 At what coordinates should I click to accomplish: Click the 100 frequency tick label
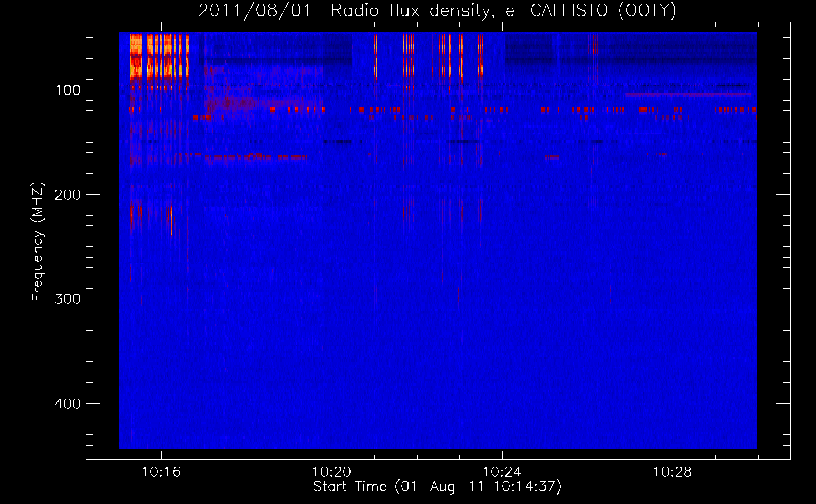[x=68, y=90]
